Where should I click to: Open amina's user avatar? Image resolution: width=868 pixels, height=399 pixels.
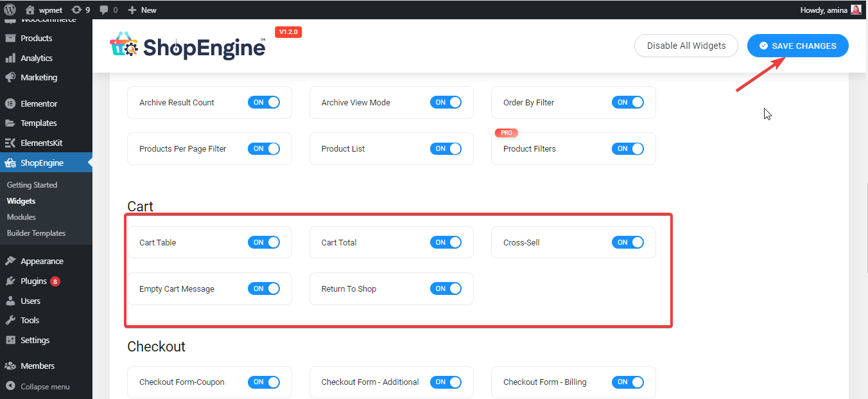[856, 10]
